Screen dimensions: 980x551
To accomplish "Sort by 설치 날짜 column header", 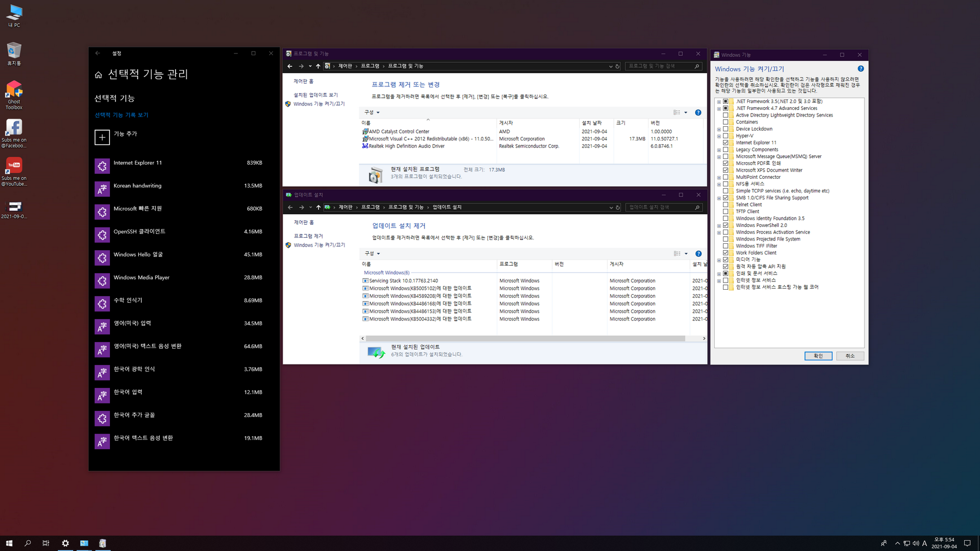I will (596, 123).
